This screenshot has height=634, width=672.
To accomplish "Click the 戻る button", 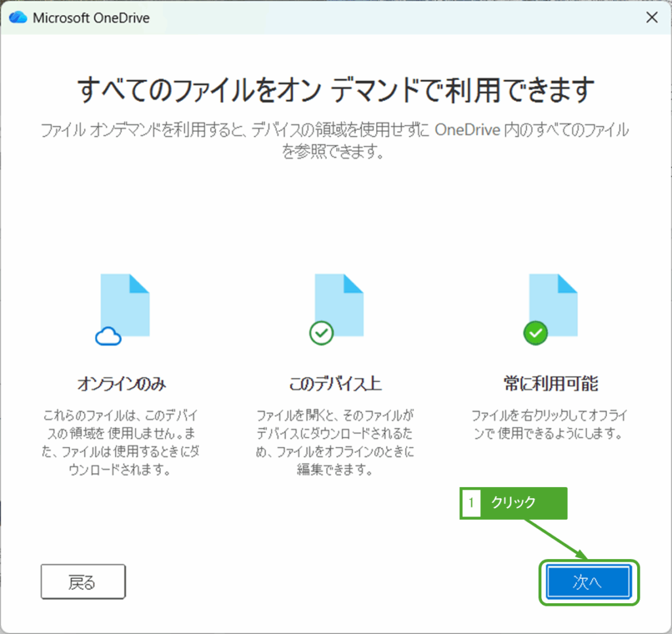I will point(83,581).
